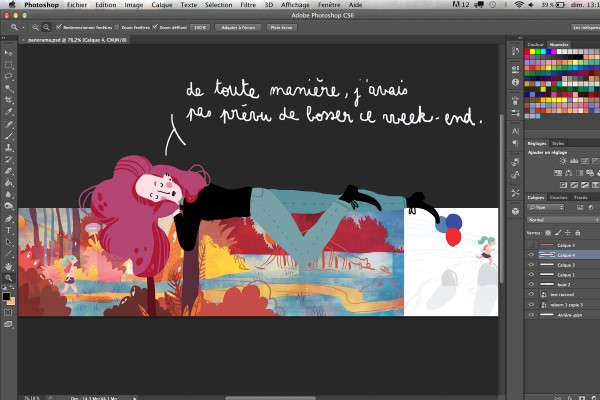Select the Brush tool
This screenshot has width=600, height=400.
point(8,136)
